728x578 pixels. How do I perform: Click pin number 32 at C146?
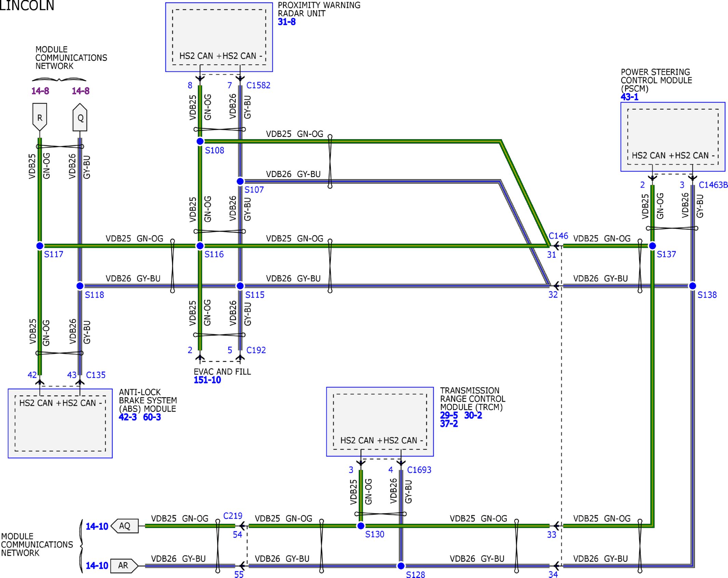tap(553, 295)
